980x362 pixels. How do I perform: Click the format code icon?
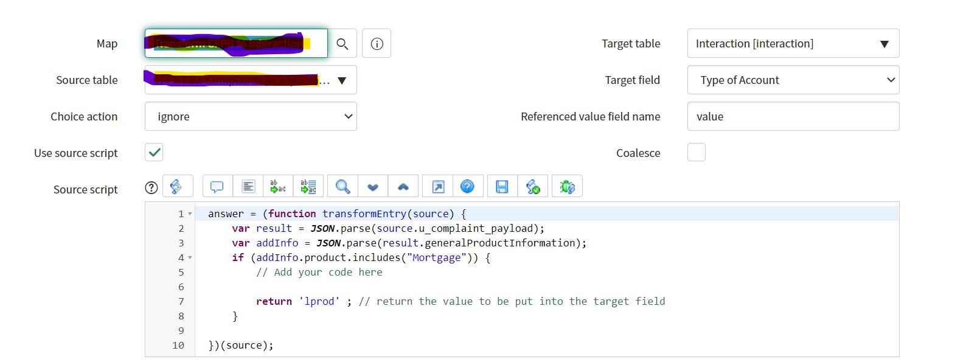point(248,186)
